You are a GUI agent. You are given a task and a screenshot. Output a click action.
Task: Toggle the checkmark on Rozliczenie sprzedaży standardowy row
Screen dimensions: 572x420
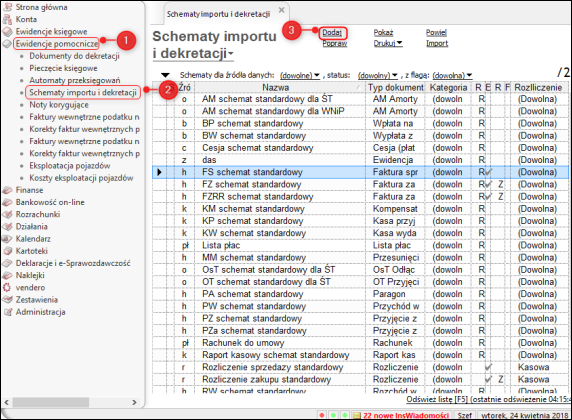click(x=488, y=367)
